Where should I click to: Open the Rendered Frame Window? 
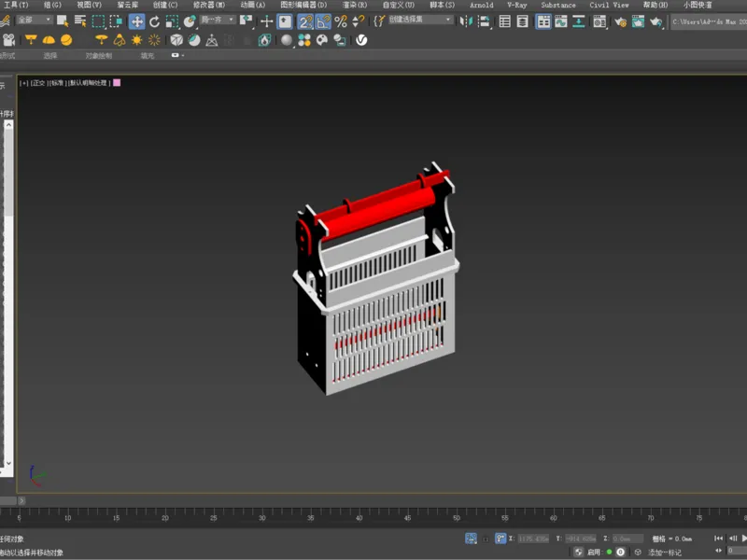pyautogui.click(x=638, y=21)
